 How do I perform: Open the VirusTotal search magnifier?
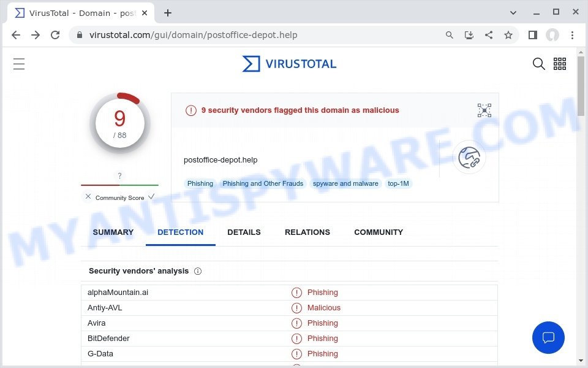click(x=538, y=64)
